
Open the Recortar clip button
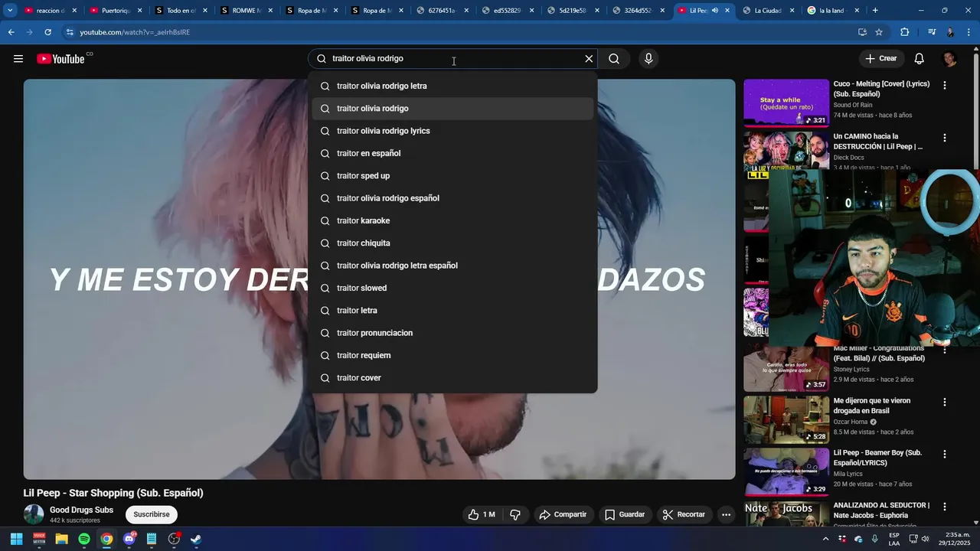(x=684, y=514)
